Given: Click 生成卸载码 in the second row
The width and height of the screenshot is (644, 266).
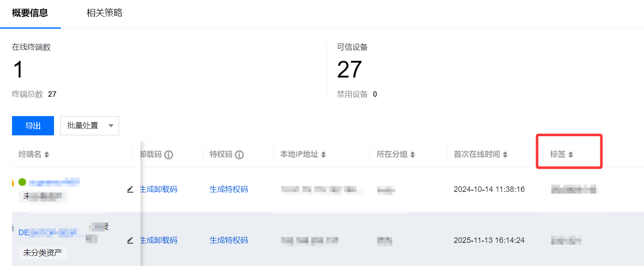Looking at the screenshot, I should tap(158, 240).
